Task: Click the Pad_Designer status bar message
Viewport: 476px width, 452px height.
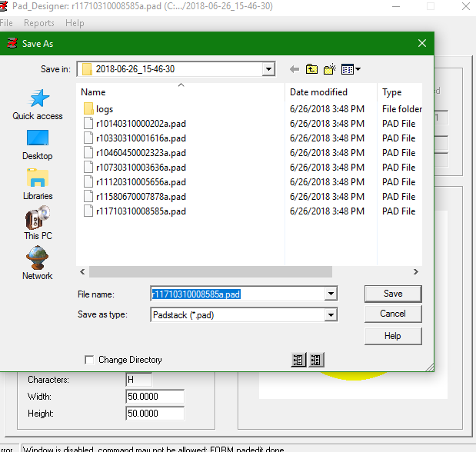Action: 154,449
